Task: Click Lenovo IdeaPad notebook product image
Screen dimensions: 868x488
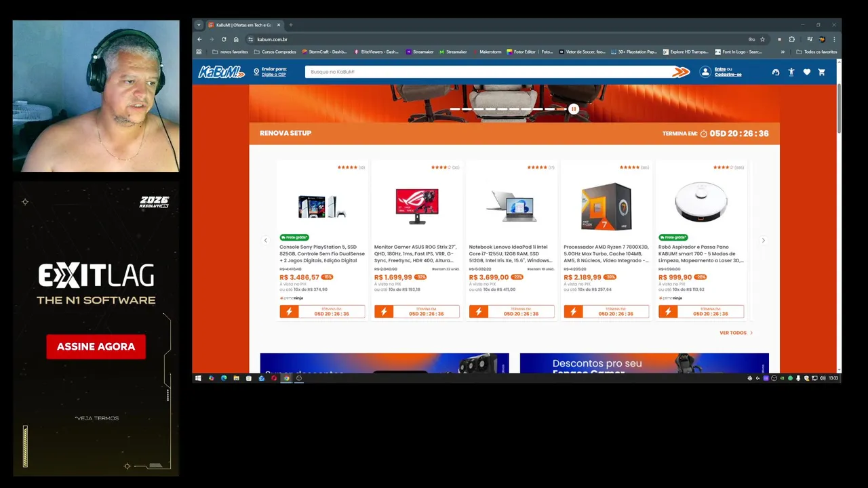Action: tap(511, 205)
